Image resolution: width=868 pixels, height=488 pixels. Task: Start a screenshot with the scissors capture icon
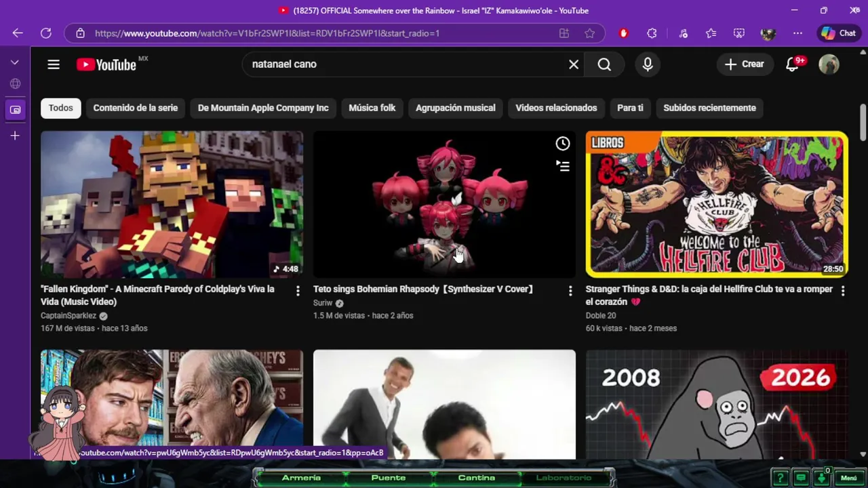tap(739, 33)
